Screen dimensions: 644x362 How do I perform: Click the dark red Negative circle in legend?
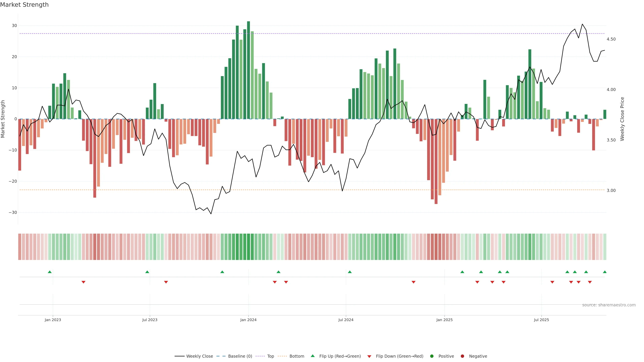point(462,356)
